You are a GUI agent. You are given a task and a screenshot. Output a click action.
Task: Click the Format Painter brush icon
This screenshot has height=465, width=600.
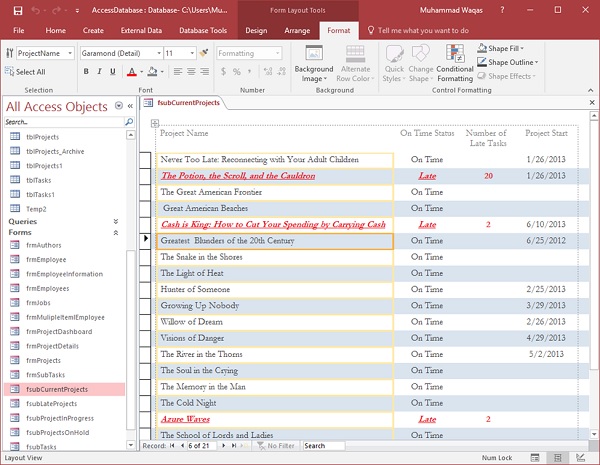point(204,53)
